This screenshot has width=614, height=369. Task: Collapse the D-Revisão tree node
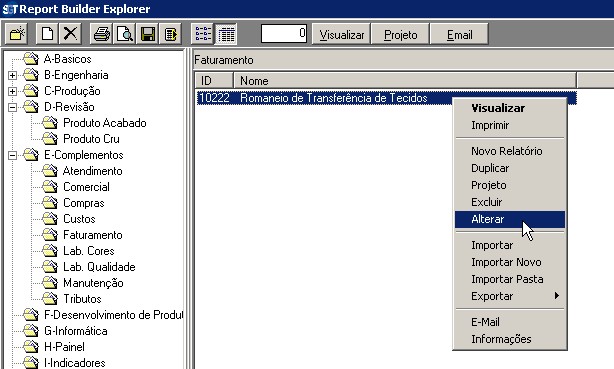(13, 107)
